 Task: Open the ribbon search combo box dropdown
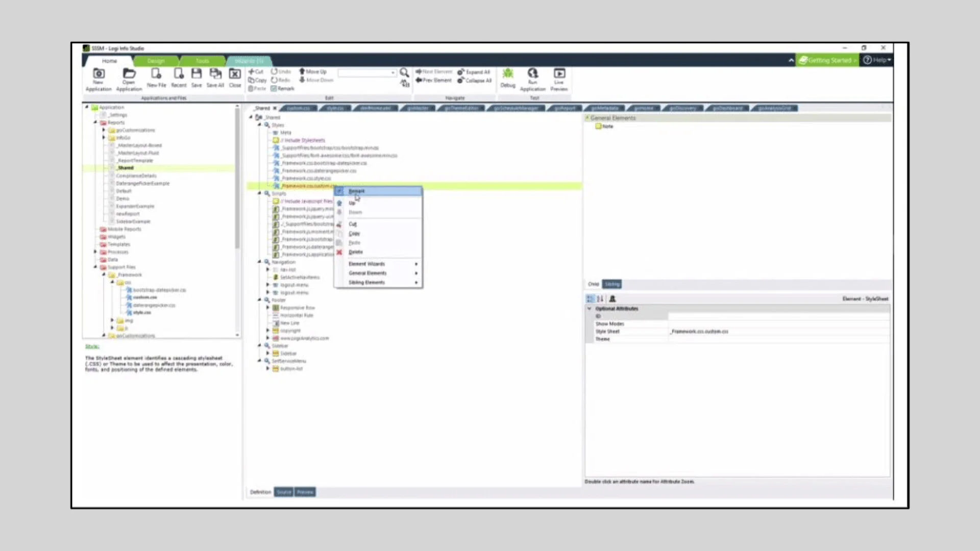click(393, 73)
